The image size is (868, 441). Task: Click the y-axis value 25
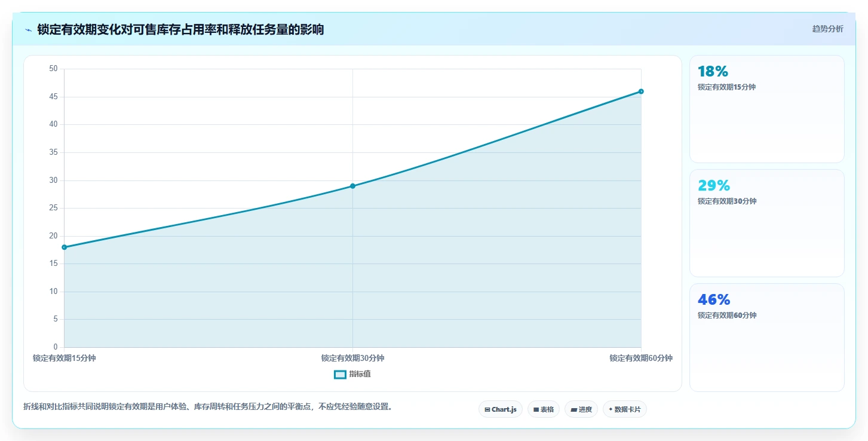click(54, 208)
